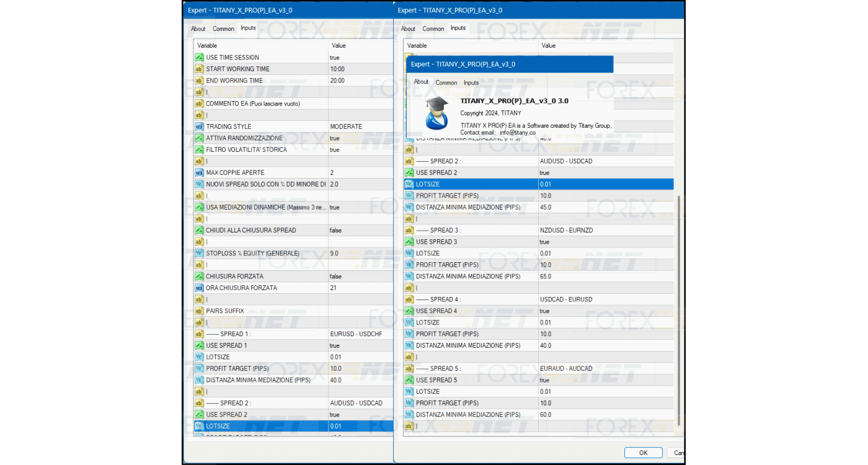Click the string icon beside PAIRS SUFFIX
Image resolution: width=868 pixels, height=465 pixels.
pyautogui.click(x=199, y=311)
